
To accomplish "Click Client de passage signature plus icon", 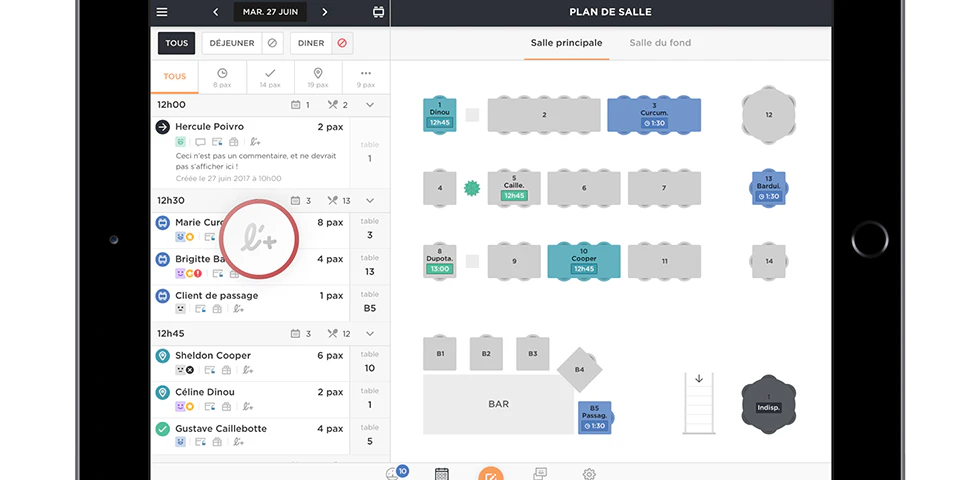I will (239, 309).
